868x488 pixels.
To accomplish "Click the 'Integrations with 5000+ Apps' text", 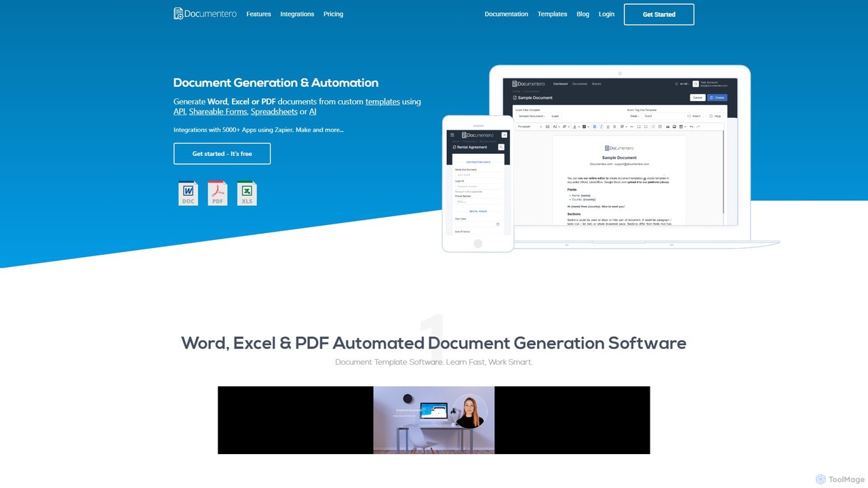I will coord(258,130).
